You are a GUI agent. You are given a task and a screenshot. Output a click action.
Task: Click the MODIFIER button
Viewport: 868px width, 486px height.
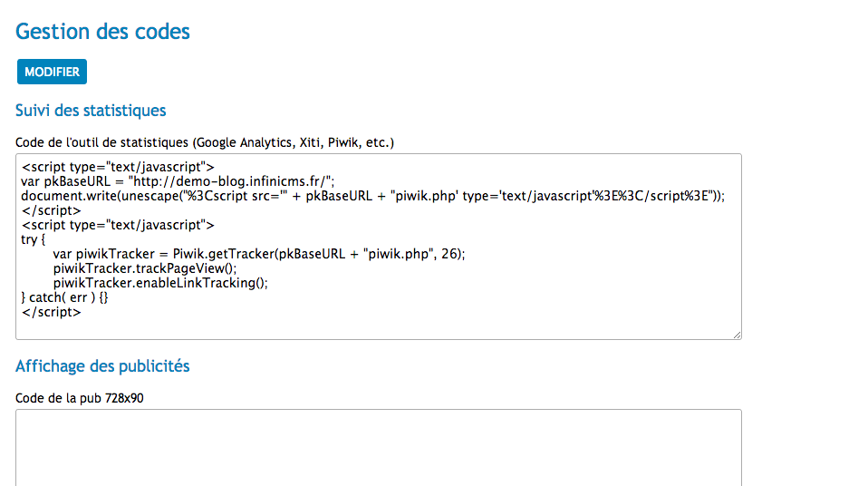[x=52, y=72]
